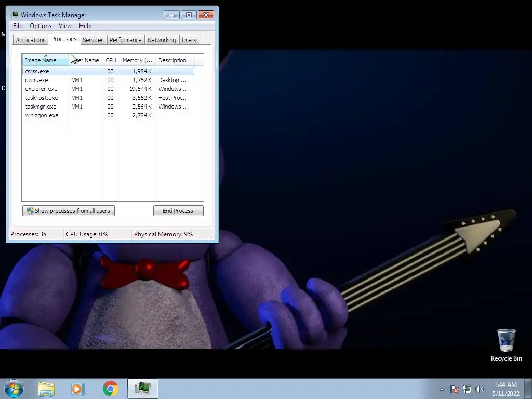Open the Options menu
Image resolution: width=532 pixels, height=399 pixels.
click(x=41, y=26)
